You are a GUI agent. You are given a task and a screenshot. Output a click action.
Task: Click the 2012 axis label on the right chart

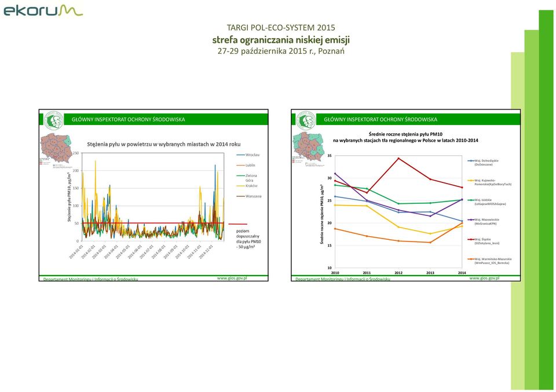tap(398, 273)
